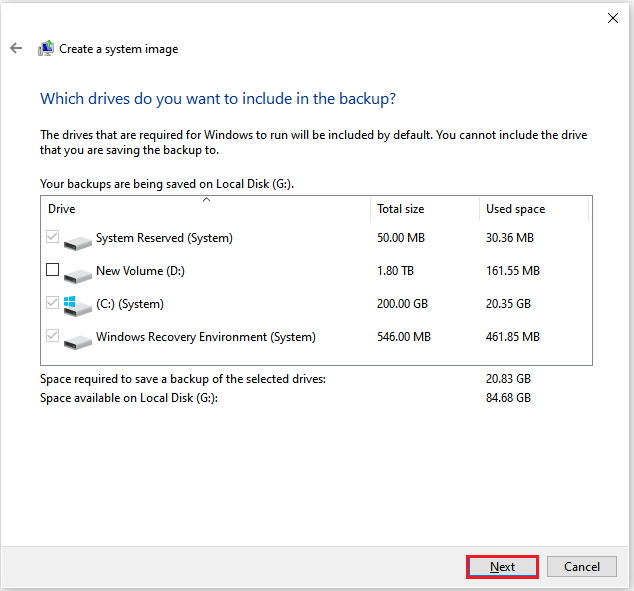This screenshot has width=634, height=591.
Task: Click the System Reserved (System) checkbox
Action: 53,236
